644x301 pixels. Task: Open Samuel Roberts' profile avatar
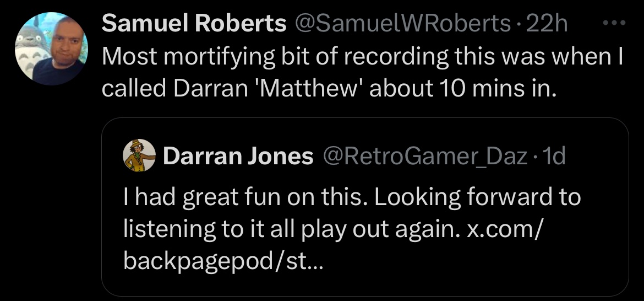click(51, 49)
